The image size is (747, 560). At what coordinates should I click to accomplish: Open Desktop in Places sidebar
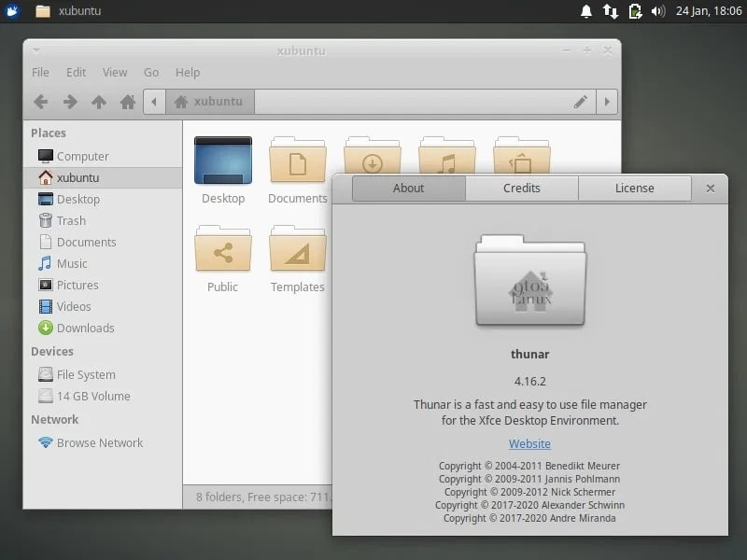[103, 199]
